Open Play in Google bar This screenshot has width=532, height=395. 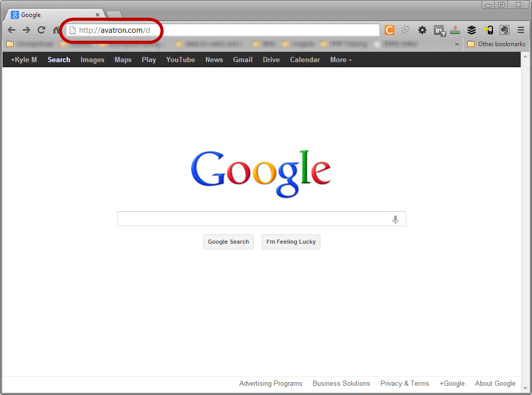point(148,60)
